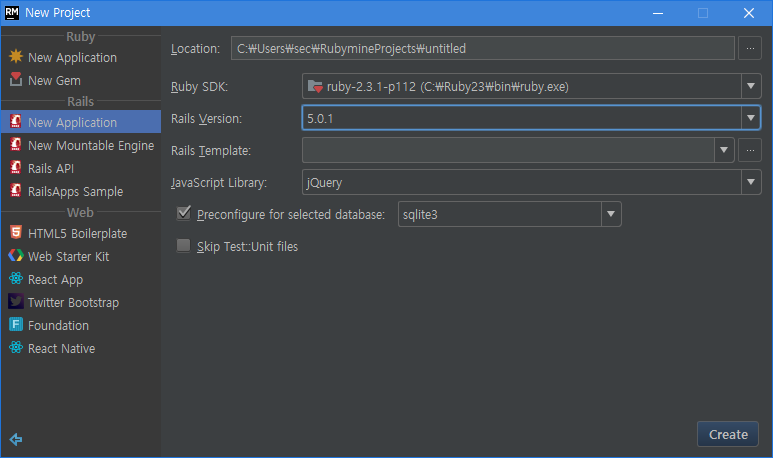Screen dimensions: 773x458
Task: Click the back arrow icon at bottom left
Action: click(x=16, y=439)
